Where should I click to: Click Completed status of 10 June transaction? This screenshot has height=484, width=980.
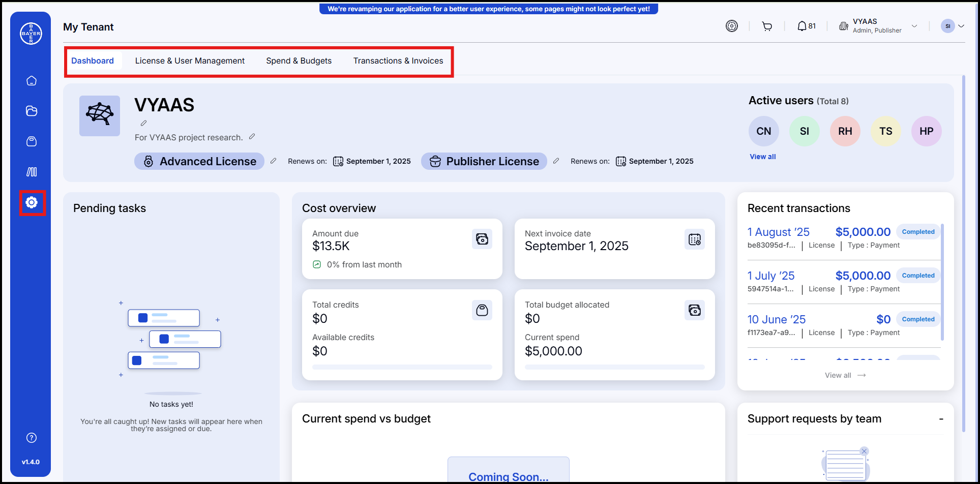(x=918, y=319)
